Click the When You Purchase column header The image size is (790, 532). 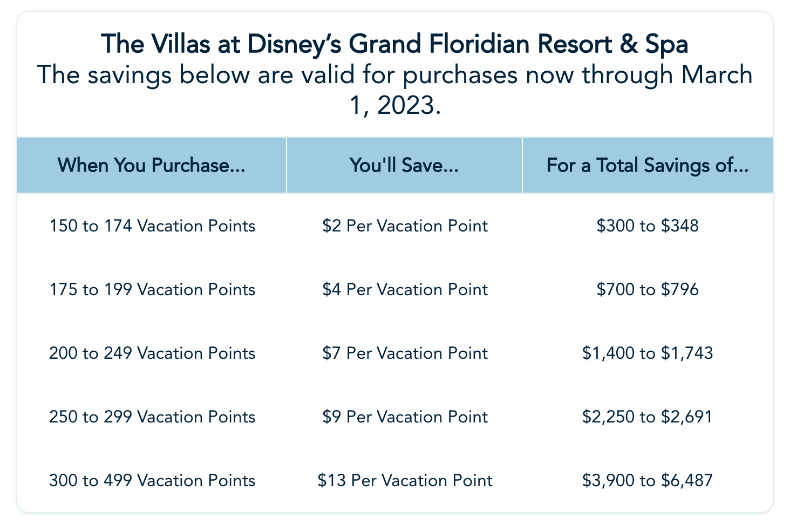point(152,165)
